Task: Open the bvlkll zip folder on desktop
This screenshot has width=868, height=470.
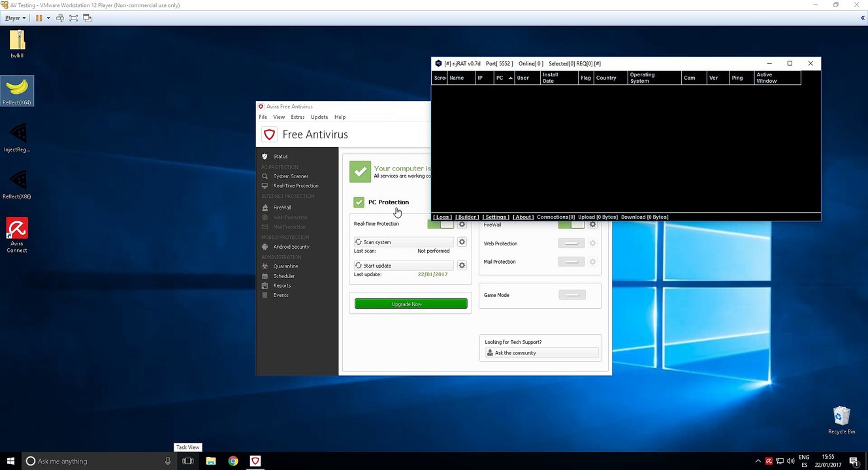Action: pyautogui.click(x=17, y=44)
